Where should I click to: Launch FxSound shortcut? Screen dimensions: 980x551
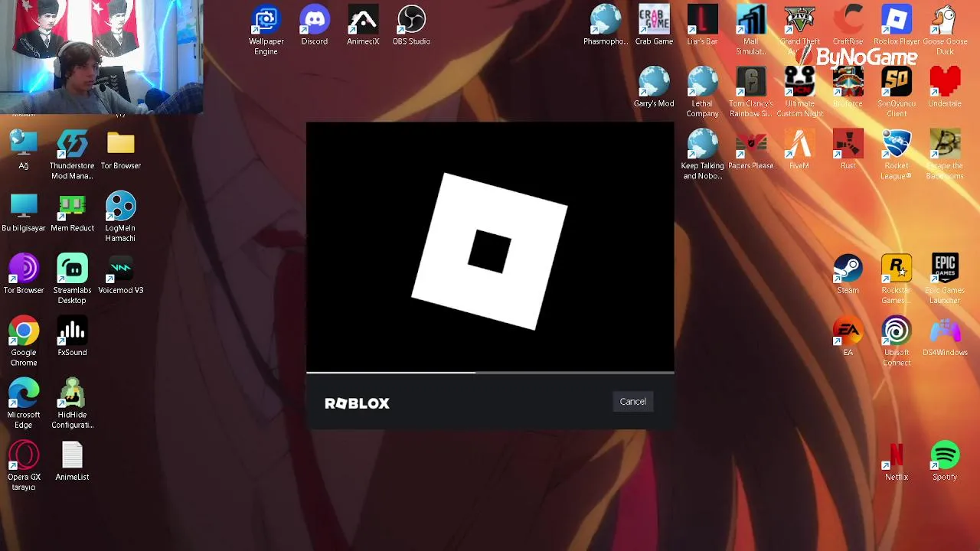pyautogui.click(x=72, y=337)
